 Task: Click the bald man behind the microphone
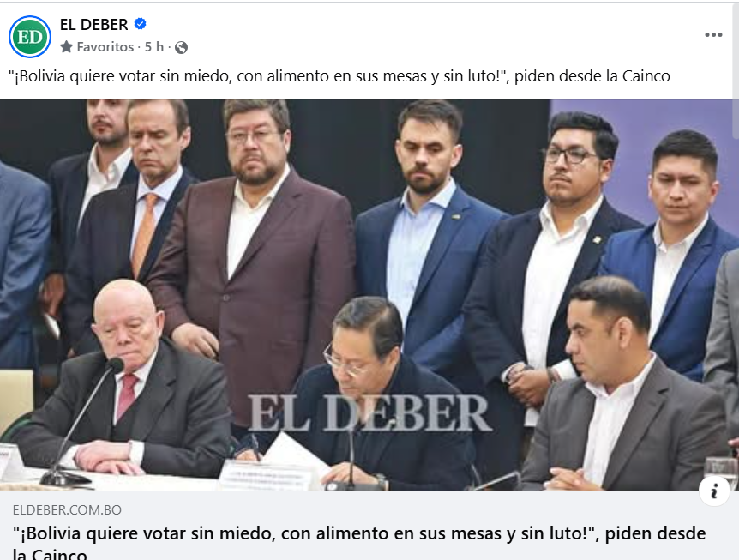(x=125, y=387)
